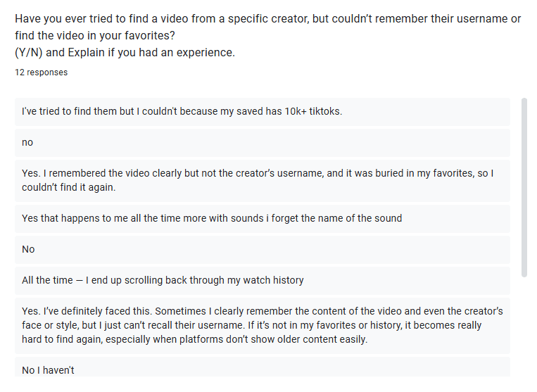Click the "(Y/N) and Explain" instruction line
The height and width of the screenshot is (392, 537).
[x=125, y=53]
